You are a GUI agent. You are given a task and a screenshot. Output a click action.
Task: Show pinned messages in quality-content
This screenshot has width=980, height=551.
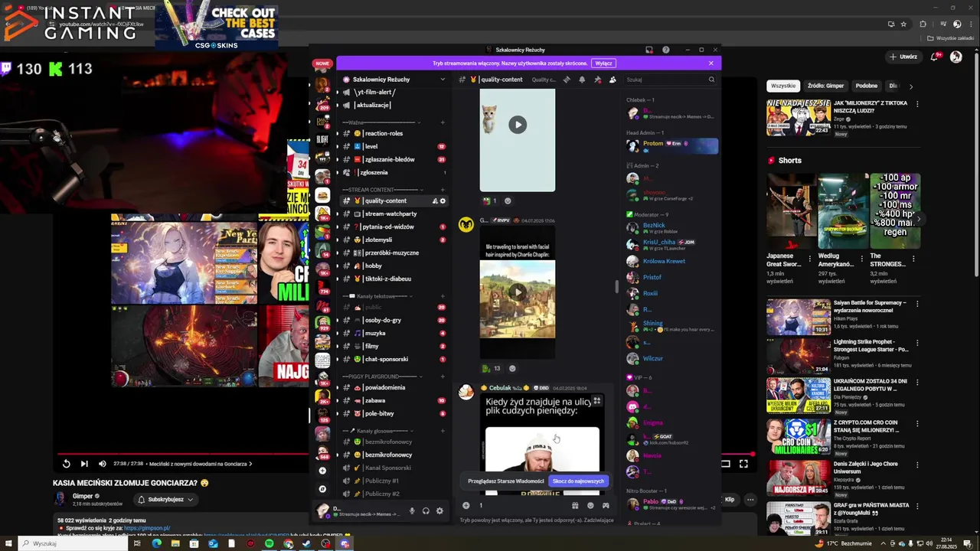(x=597, y=80)
